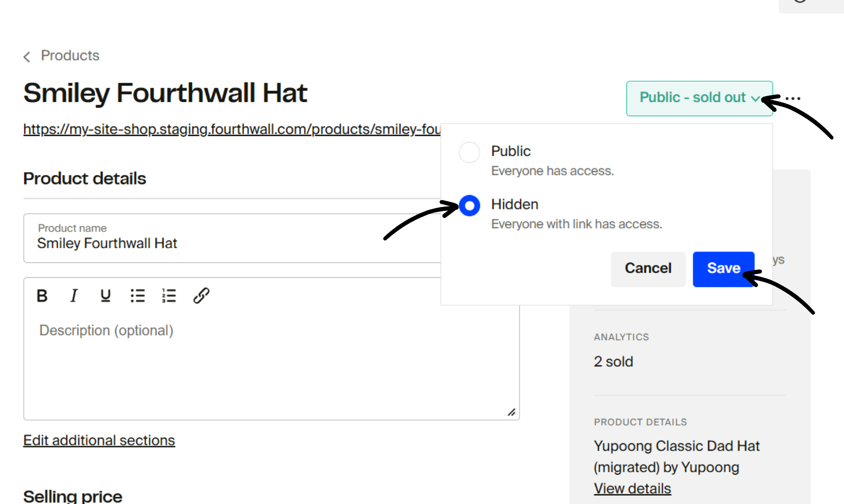Image resolution: width=844 pixels, height=504 pixels.
Task: Open the Public - sold out dropdown
Action: [699, 98]
